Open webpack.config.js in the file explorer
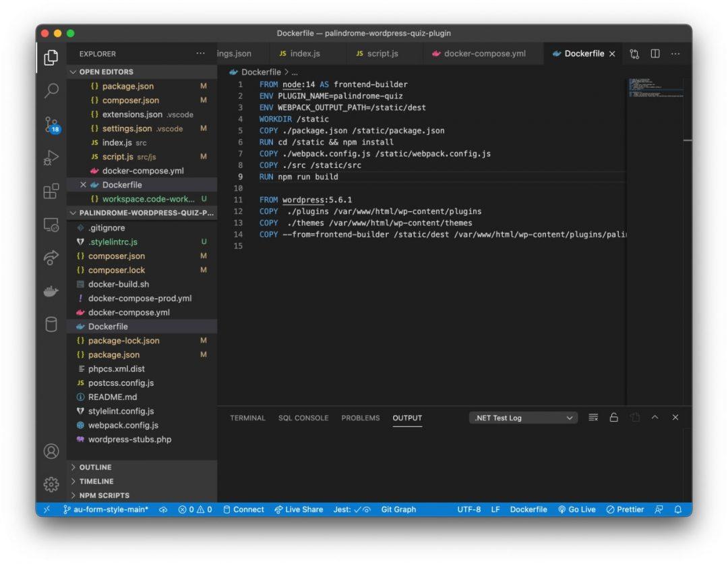Viewport: 728px width, 564px height. point(123,425)
